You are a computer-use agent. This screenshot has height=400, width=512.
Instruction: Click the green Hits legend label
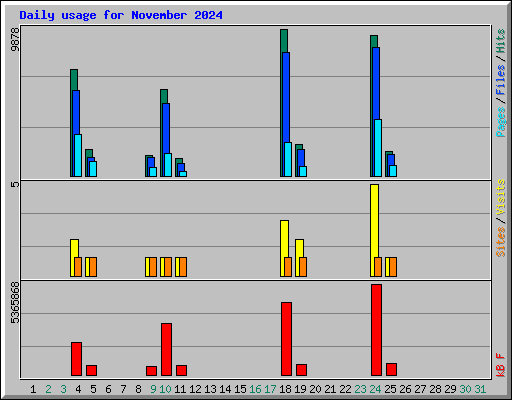(501, 41)
